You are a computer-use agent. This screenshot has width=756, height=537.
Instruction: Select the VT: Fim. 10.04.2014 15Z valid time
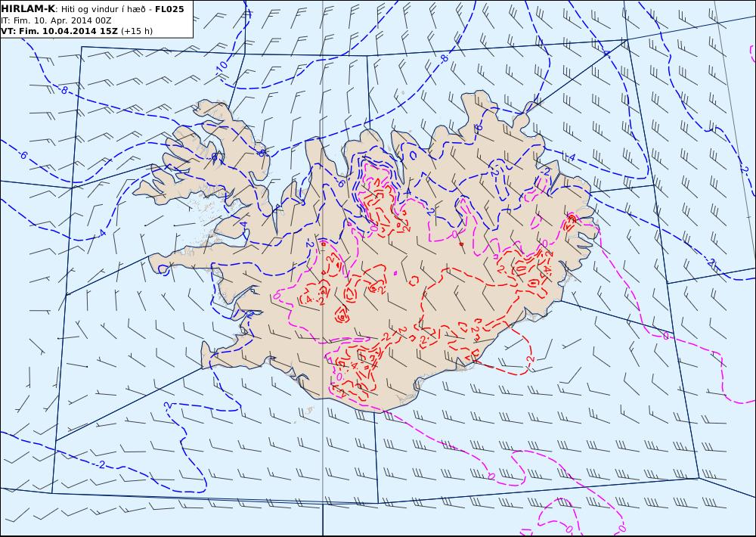coord(59,31)
